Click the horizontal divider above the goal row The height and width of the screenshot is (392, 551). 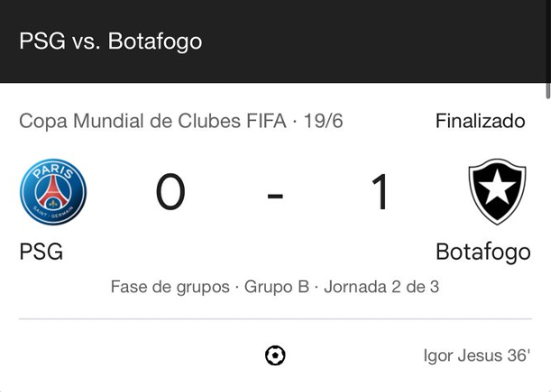[x=275, y=319]
